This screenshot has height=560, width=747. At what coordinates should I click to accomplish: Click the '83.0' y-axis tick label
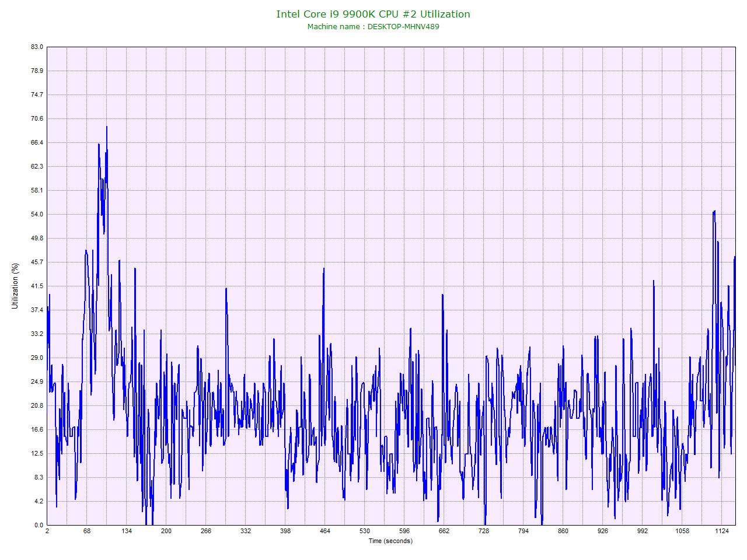point(37,47)
